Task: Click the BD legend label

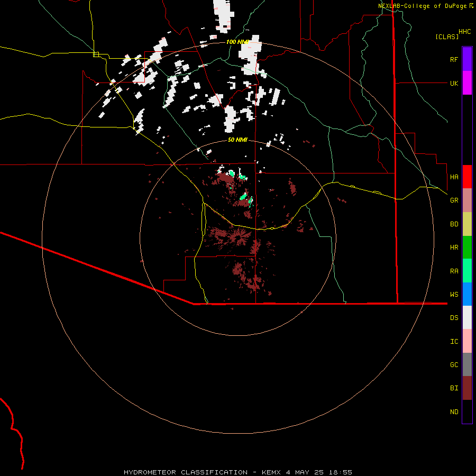Action: coord(454,224)
